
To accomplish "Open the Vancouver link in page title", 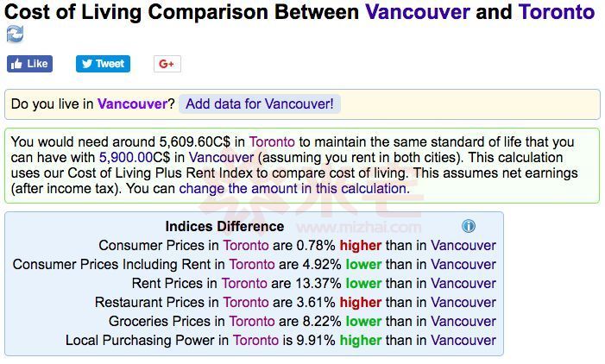I will point(418,12).
